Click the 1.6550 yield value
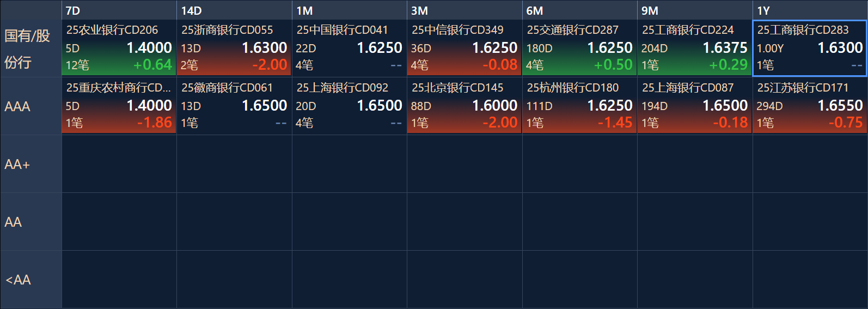 point(840,106)
